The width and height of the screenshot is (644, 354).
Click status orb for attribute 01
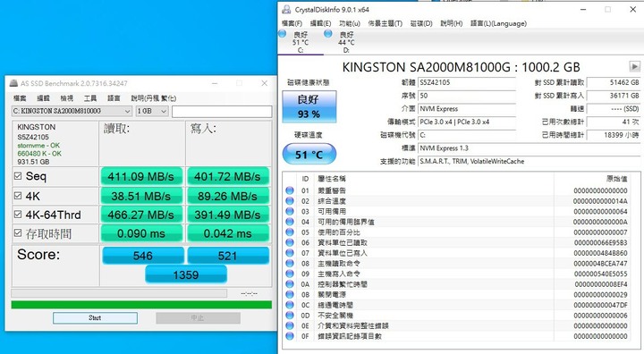pyautogui.click(x=290, y=190)
